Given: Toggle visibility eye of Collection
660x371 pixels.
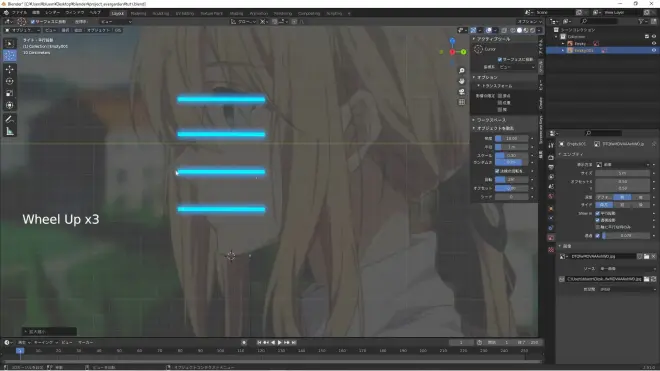Looking at the screenshot, I should [x=654, y=37].
